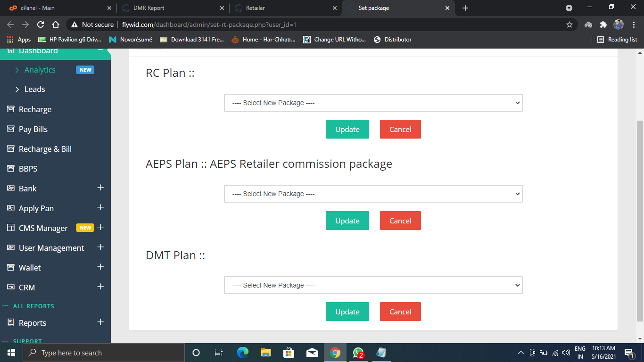Expand the Reports section in sidebar
The height and width of the screenshot is (362, 644).
tap(100, 322)
